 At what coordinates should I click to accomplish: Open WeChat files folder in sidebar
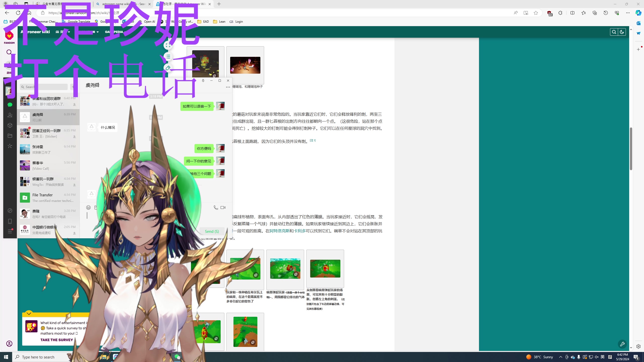[x=10, y=136]
